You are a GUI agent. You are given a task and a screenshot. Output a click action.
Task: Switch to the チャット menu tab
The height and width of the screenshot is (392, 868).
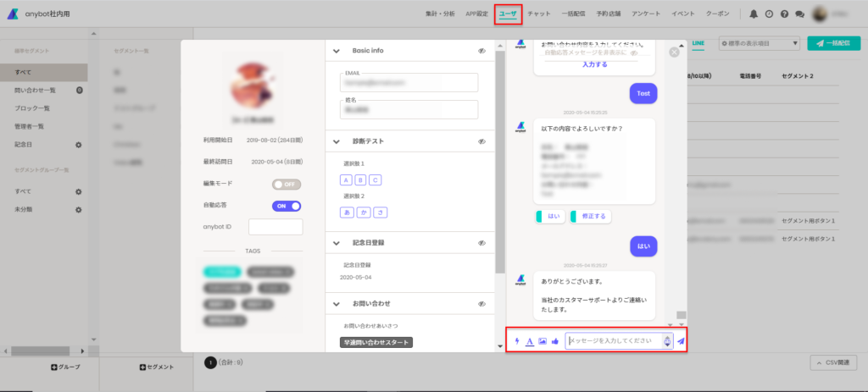[538, 14]
